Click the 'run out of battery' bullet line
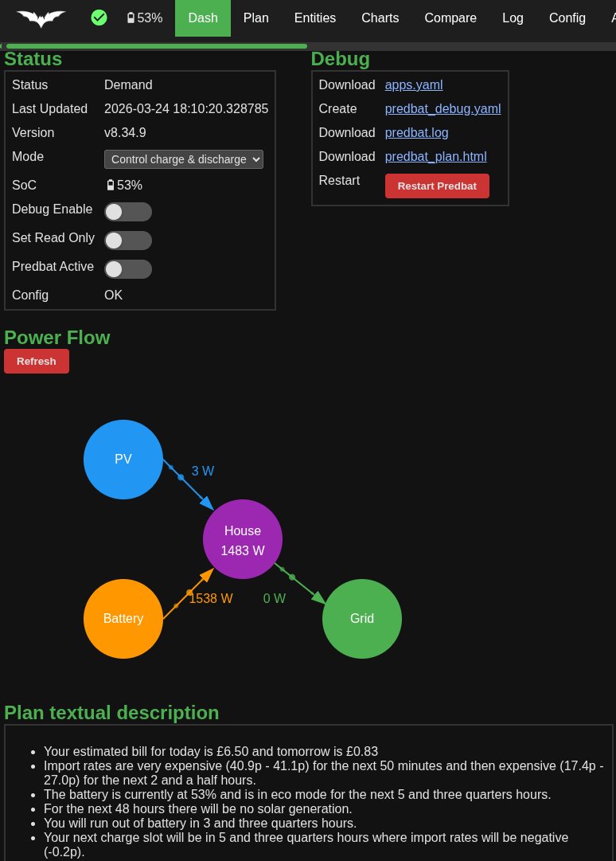 [x=201, y=823]
